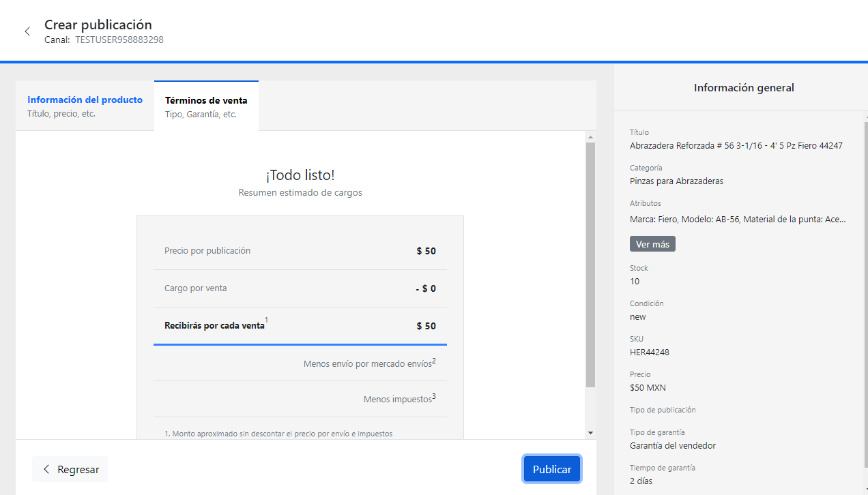
Task: Click the up arrow of the summary scrollbar
Action: 590,137
